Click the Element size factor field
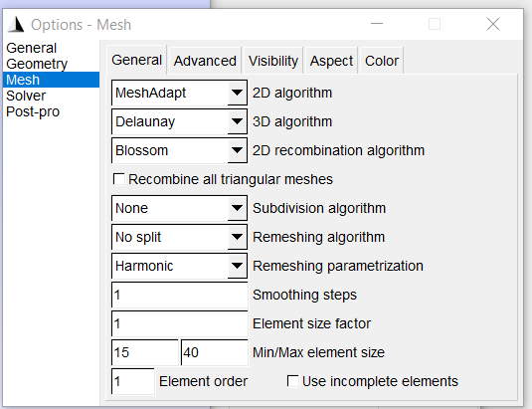 (x=179, y=323)
